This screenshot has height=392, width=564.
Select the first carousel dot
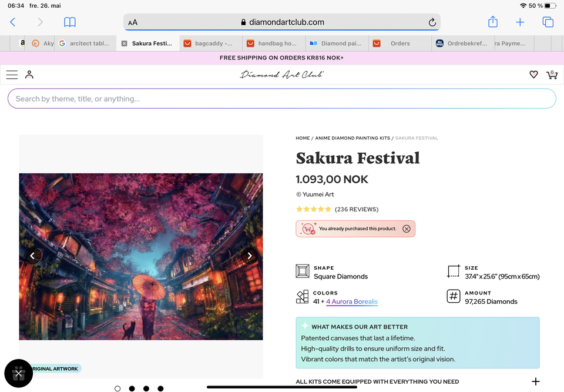pos(117,388)
